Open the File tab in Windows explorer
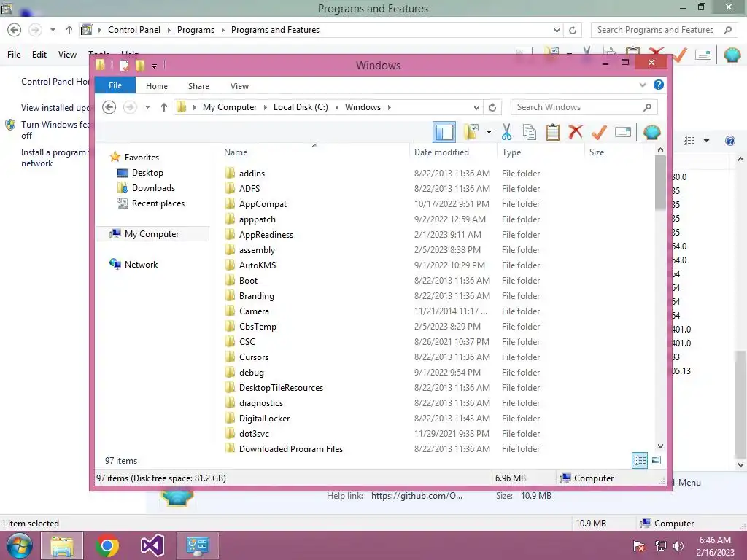 click(115, 85)
